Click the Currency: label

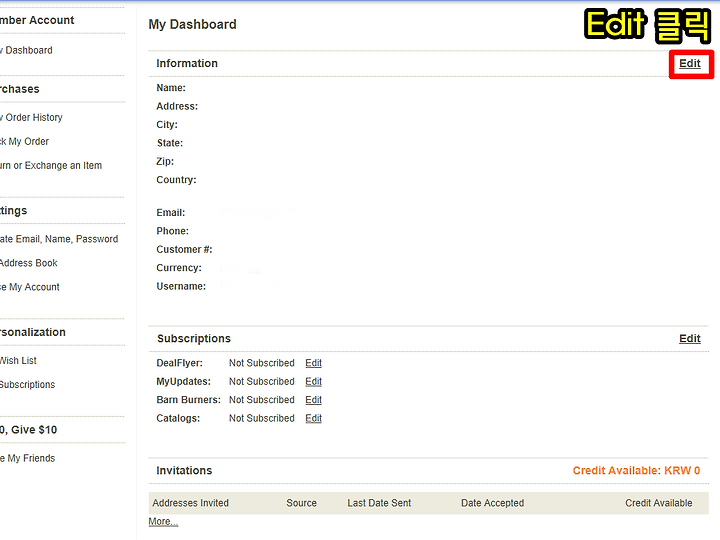pyautogui.click(x=179, y=268)
